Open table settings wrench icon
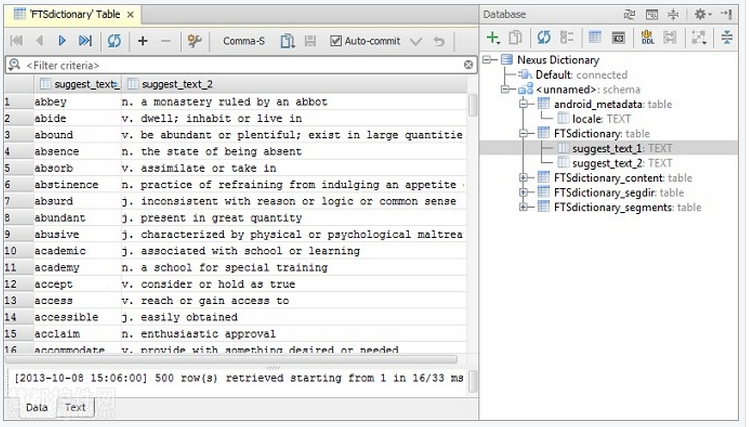Screen dimensions: 749x427 [194, 41]
